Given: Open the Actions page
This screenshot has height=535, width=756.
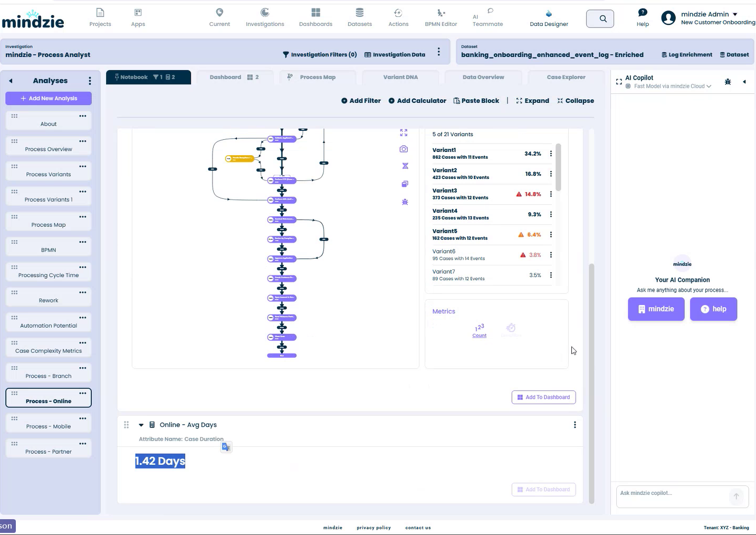Looking at the screenshot, I should tap(398, 17).
